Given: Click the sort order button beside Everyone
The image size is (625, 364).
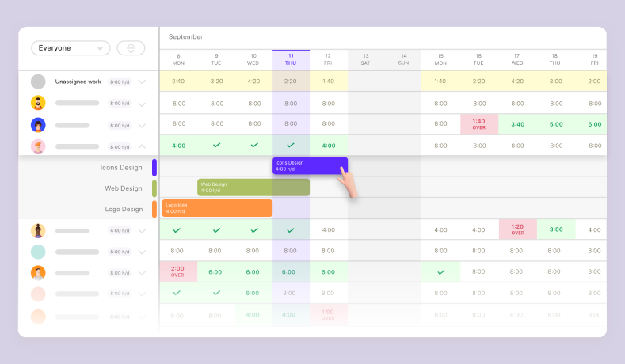Looking at the screenshot, I should (131, 48).
